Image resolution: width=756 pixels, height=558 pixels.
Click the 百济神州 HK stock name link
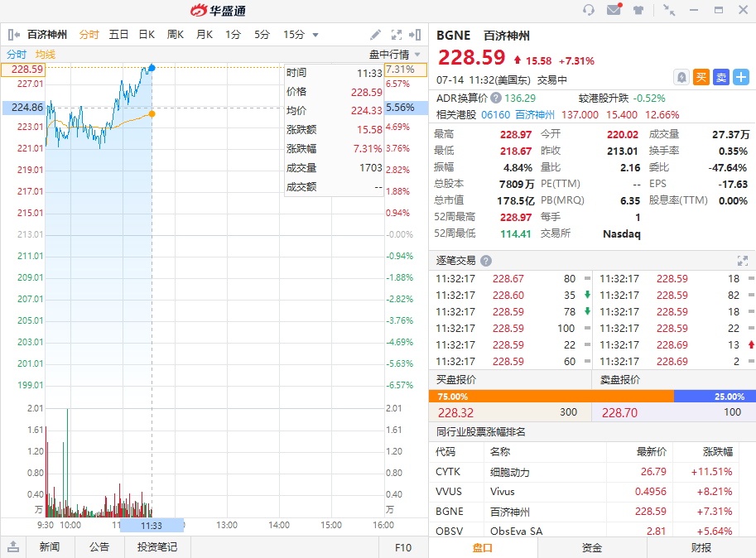click(535, 115)
